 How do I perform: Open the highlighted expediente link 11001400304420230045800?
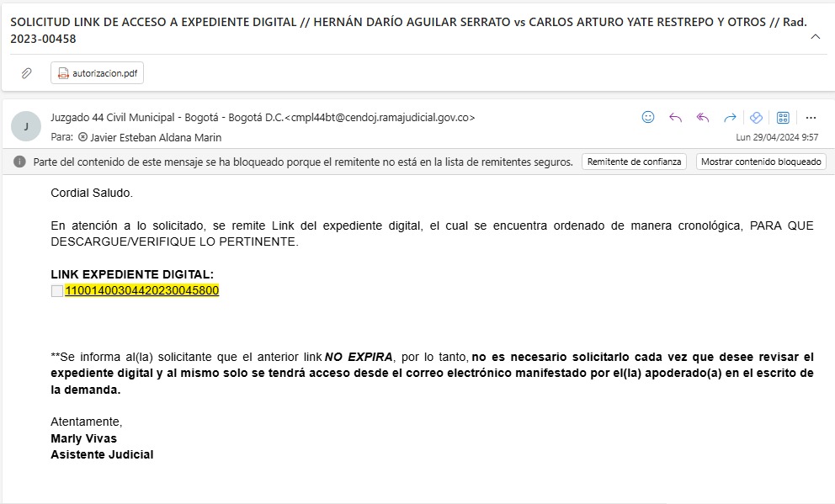point(141,290)
